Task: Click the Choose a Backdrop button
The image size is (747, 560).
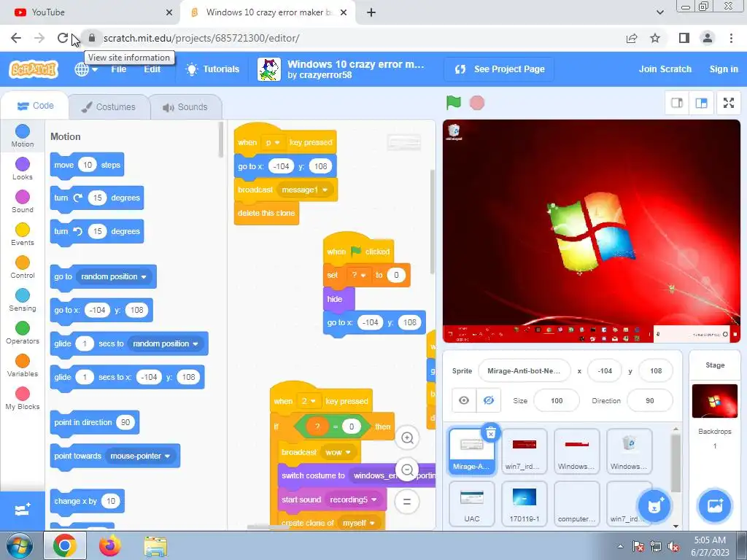Action: click(x=715, y=506)
